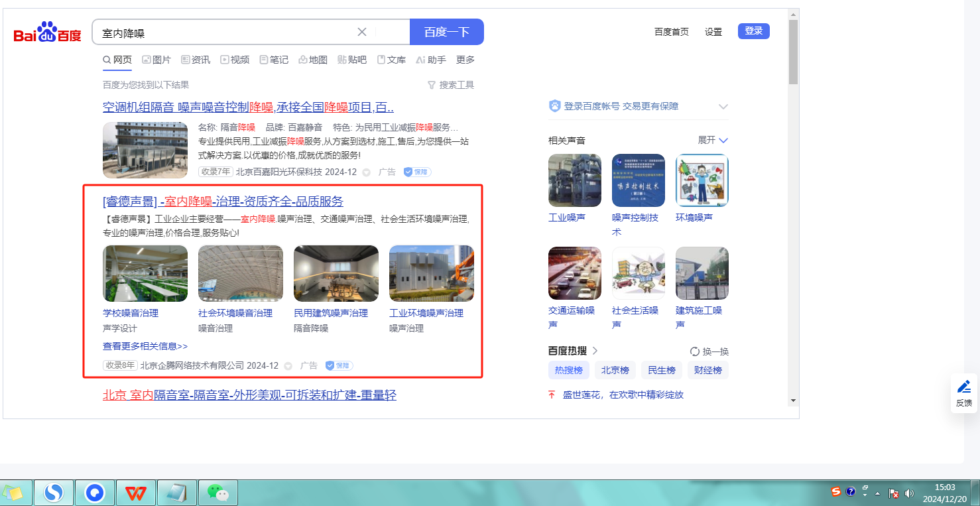Open the 建筑施工噪声 thumbnail
The width and height of the screenshot is (980, 506).
tap(702, 273)
